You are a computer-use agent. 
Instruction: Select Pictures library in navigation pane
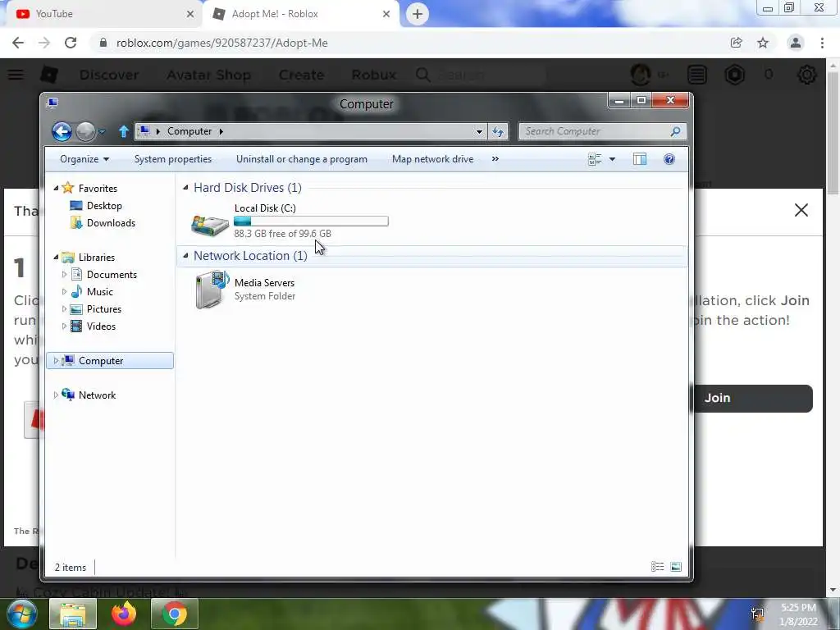(x=104, y=309)
